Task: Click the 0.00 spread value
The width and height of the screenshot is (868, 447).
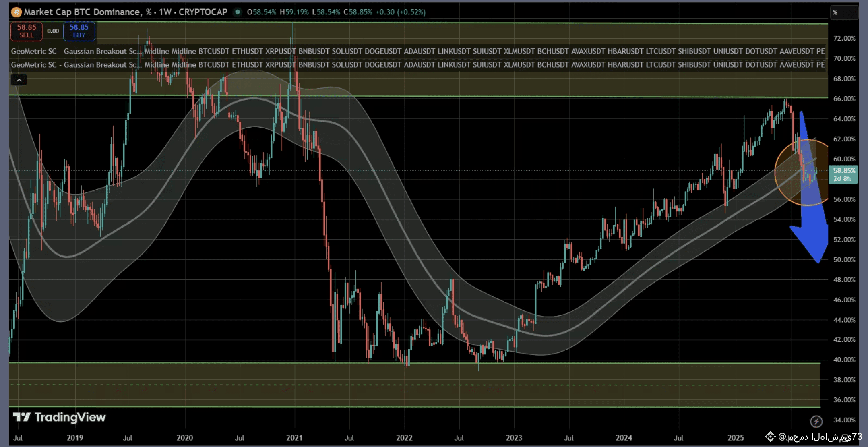Action: (53, 31)
